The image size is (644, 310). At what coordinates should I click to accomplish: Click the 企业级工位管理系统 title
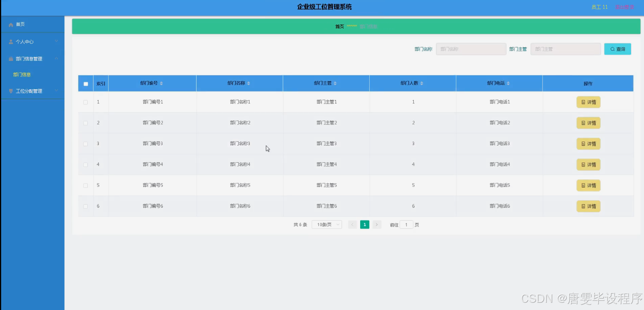coord(324,7)
